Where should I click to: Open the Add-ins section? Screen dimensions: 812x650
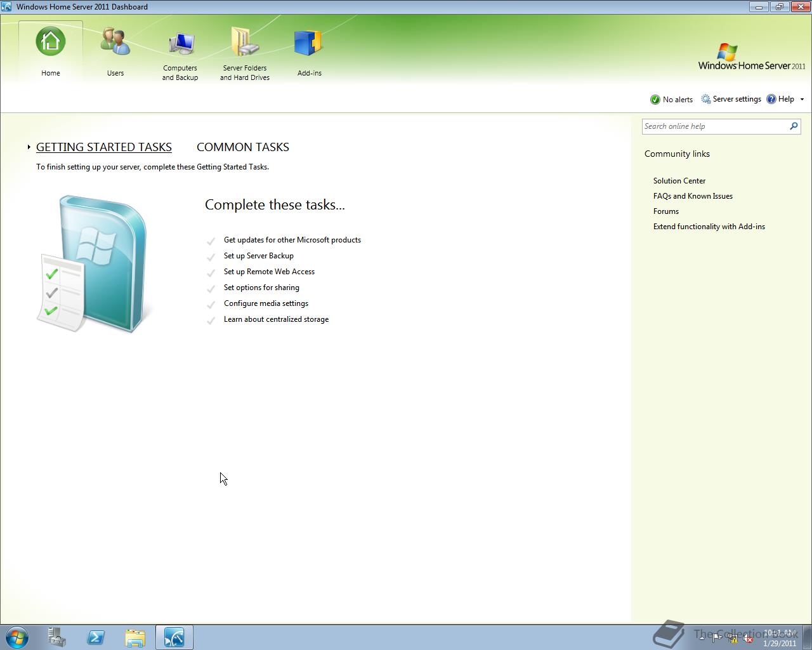(x=310, y=52)
